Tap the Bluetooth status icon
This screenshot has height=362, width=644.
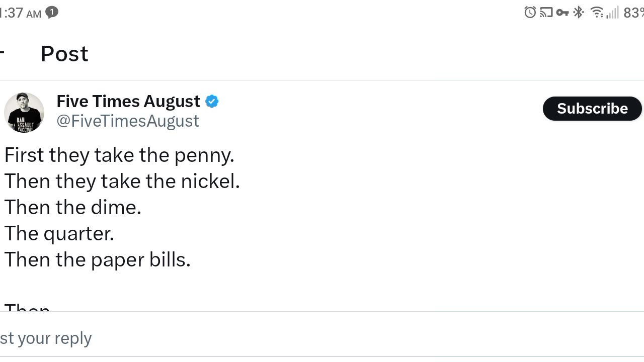click(579, 12)
